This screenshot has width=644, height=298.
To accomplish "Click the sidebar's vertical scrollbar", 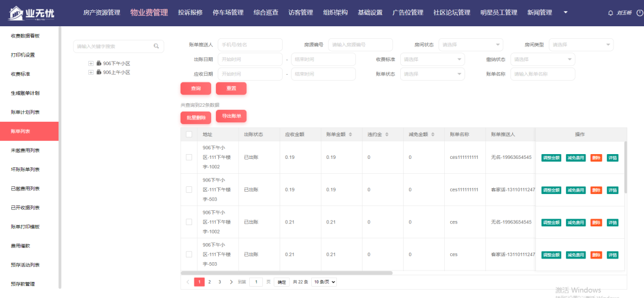I will click(x=60, y=157).
